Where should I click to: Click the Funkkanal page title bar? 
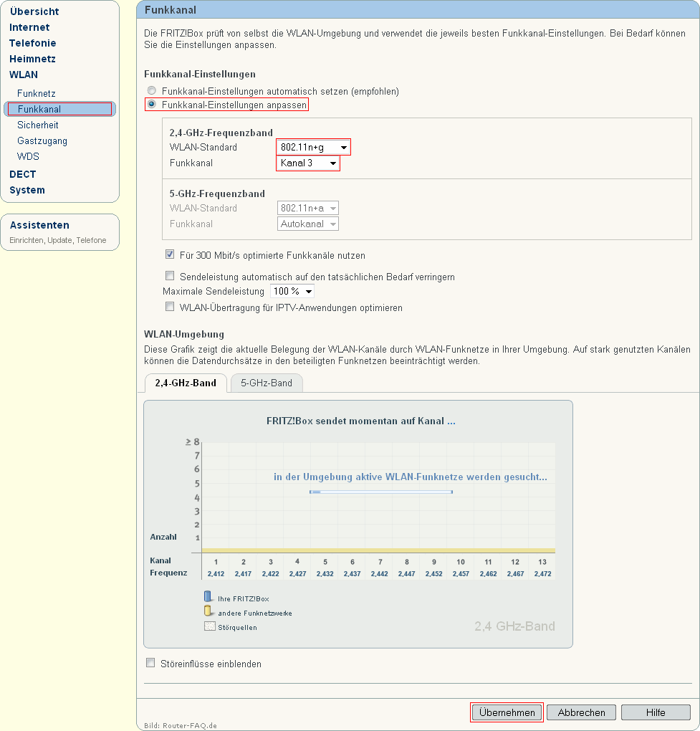418,10
